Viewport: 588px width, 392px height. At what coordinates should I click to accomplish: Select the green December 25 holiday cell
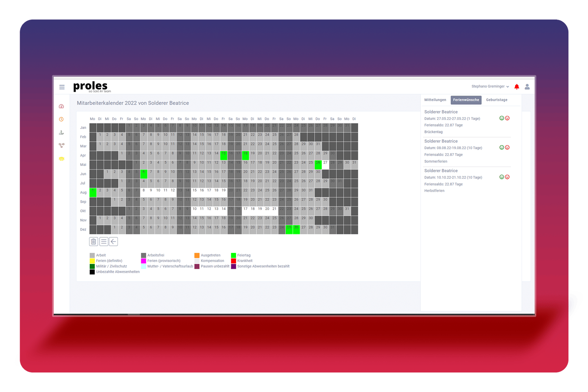click(289, 229)
